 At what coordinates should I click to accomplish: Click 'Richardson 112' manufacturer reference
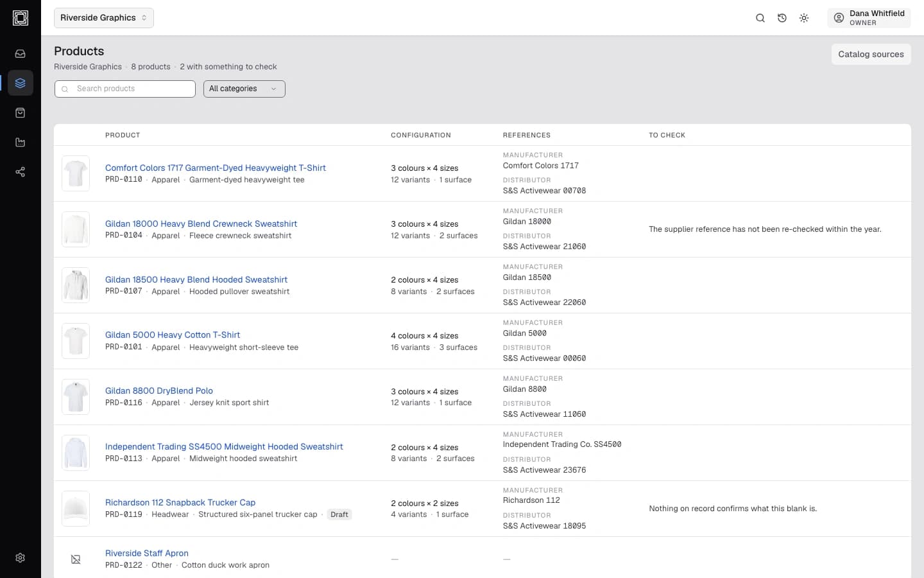531,500
